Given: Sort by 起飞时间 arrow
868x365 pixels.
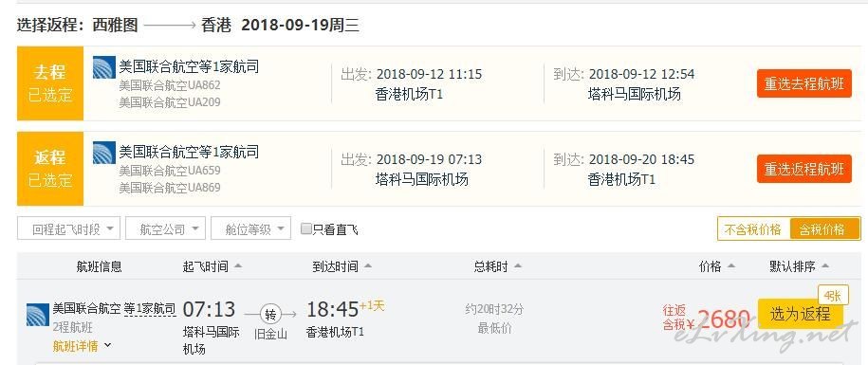Looking at the screenshot, I should (238, 266).
